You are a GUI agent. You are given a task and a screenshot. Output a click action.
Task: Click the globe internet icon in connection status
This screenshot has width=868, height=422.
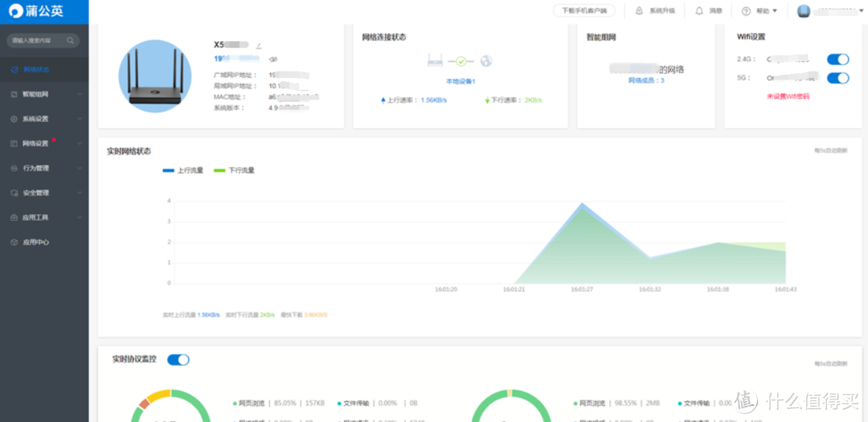click(485, 61)
